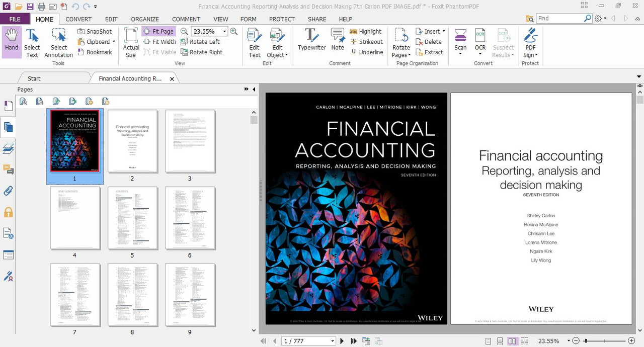Click the page number field 1 / 777
The width and height of the screenshot is (644, 347).
pyautogui.click(x=308, y=341)
